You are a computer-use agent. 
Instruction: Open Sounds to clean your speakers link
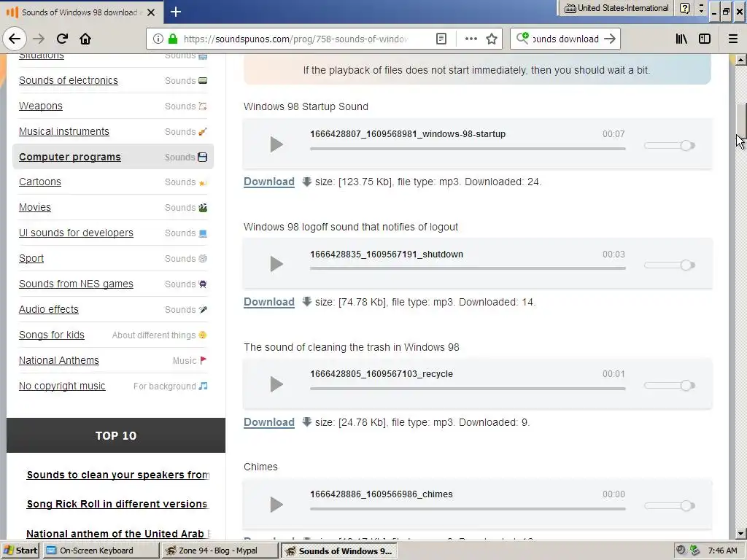tap(118, 475)
